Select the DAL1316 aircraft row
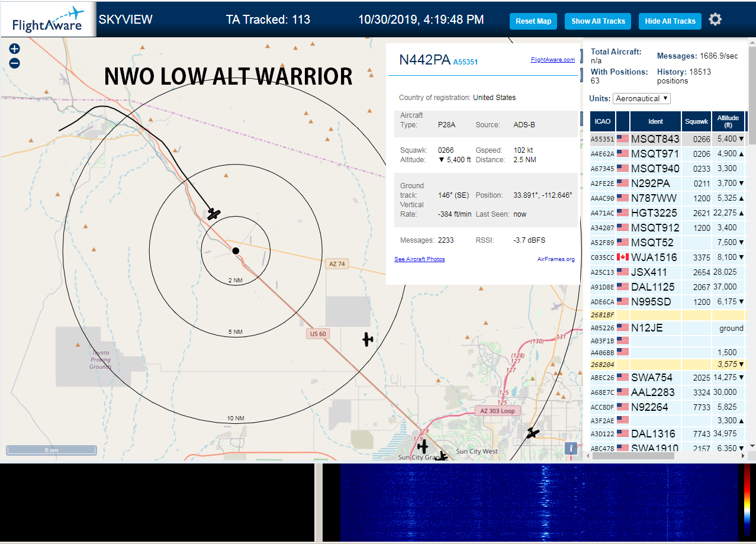 click(x=668, y=434)
